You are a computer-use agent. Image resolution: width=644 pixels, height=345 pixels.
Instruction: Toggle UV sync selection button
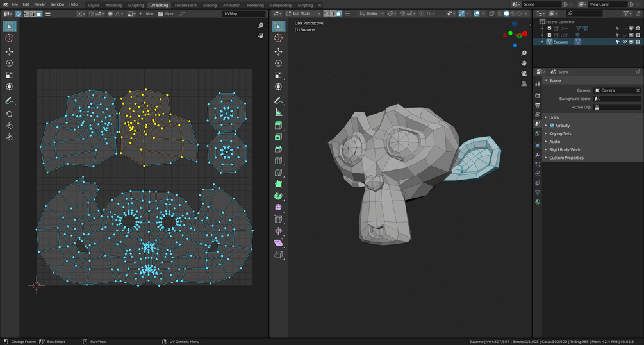pos(19,13)
